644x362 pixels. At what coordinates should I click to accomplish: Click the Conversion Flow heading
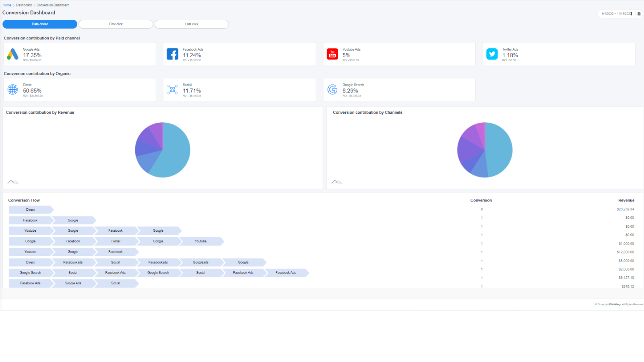pyautogui.click(x=24, y=200)
